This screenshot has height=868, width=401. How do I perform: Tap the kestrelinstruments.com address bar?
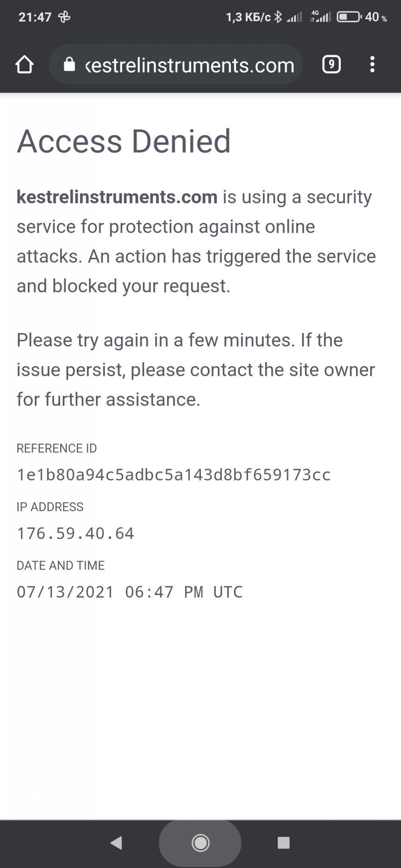189,65
